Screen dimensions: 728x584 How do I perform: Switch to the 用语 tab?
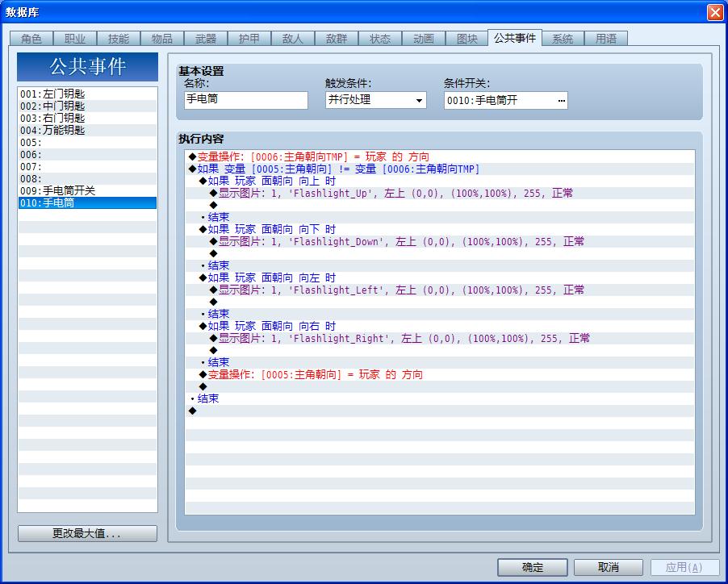(606, 39)
